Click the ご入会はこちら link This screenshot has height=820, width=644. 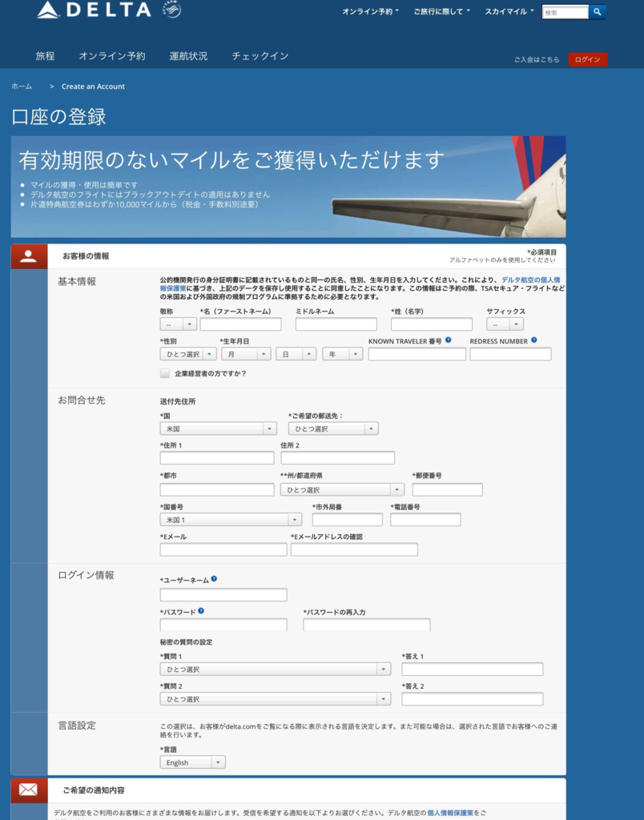[536, 59]
